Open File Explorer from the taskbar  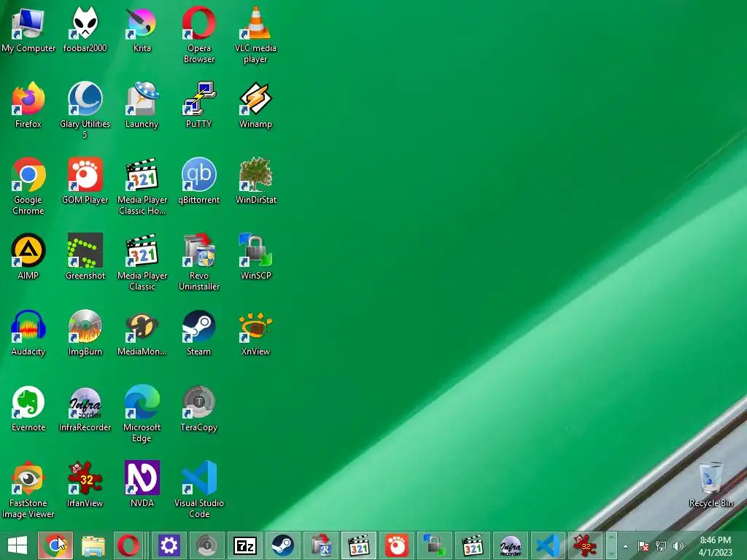click(x=93, y=545)
